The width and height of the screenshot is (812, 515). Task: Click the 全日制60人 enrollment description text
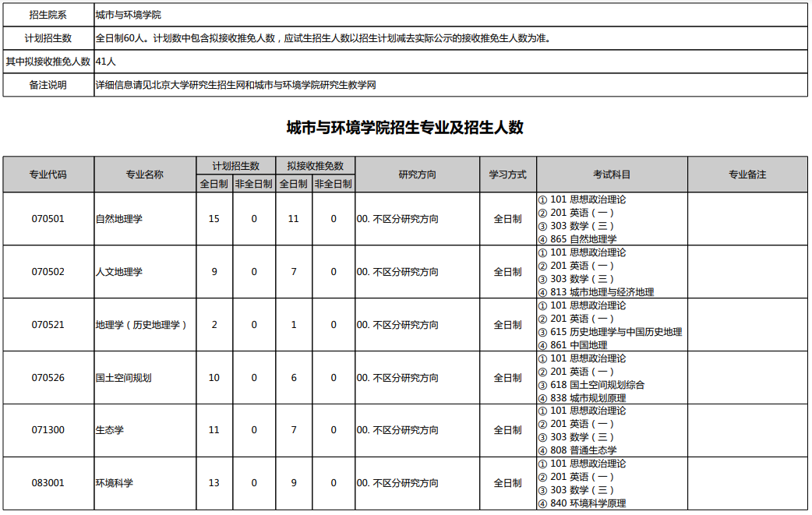click(x=323, y=38)
